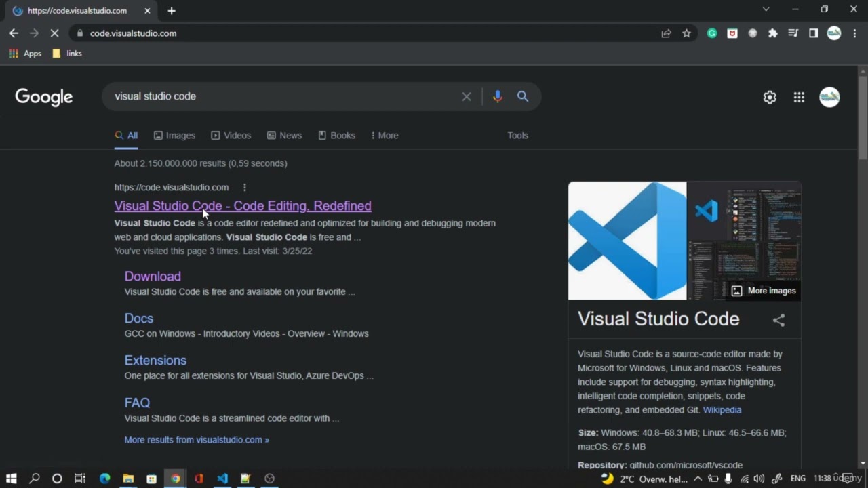Open the Grammarly extension
868x488 pixels.
[x=712, y=33]
